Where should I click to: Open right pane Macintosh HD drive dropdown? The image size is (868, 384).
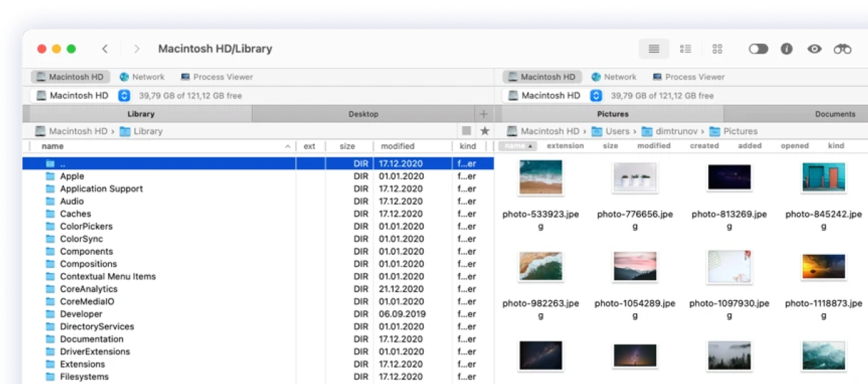tap(596, 95)
